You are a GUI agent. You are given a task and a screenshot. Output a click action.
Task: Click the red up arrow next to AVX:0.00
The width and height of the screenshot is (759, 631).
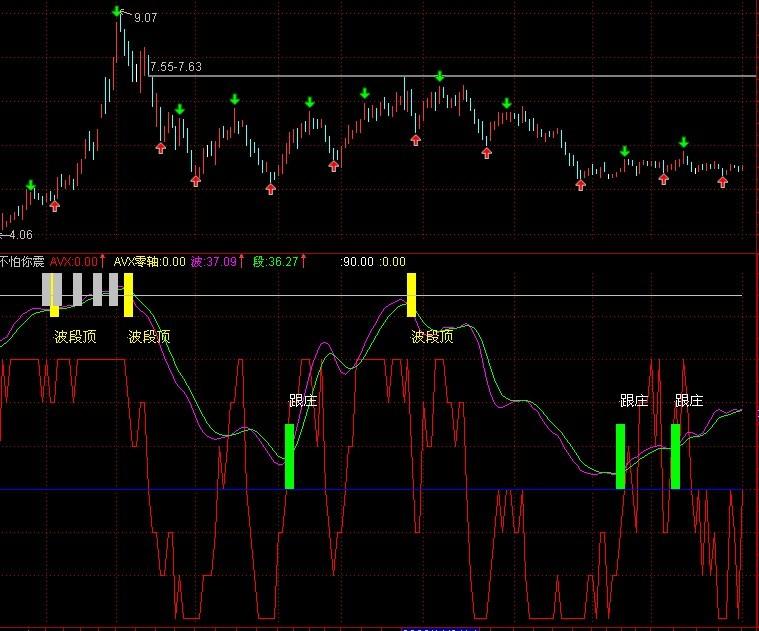click(102, 262)
